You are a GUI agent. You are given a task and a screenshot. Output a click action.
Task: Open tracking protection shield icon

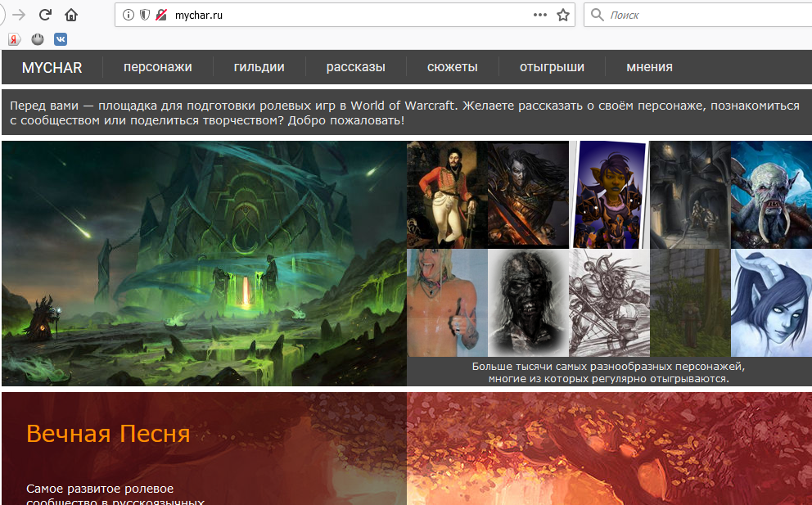pyautogui.click(x=145, y=15)
